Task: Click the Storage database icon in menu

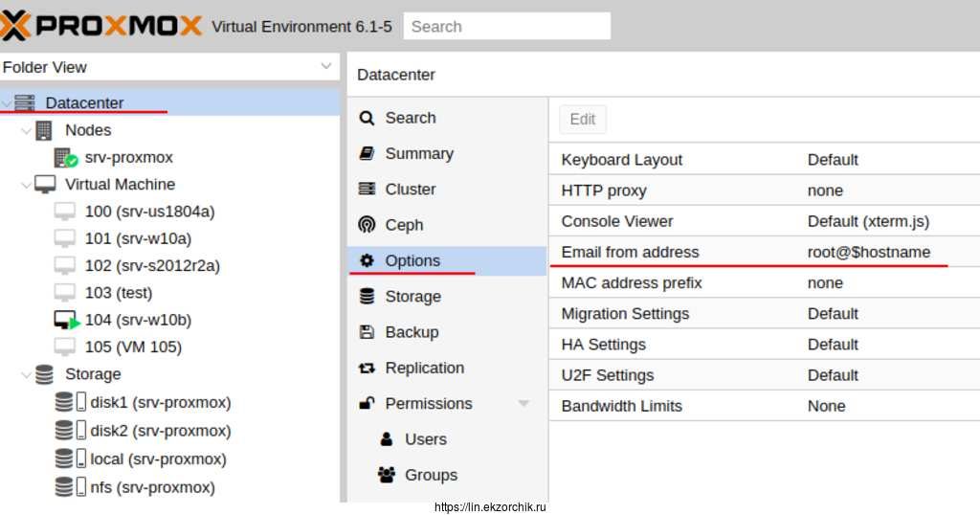Action: coord(367,297)
